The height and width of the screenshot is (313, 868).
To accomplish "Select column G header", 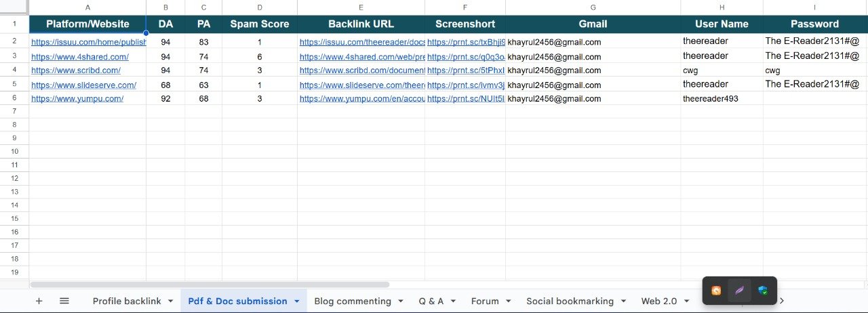I will tap(593, 7).
